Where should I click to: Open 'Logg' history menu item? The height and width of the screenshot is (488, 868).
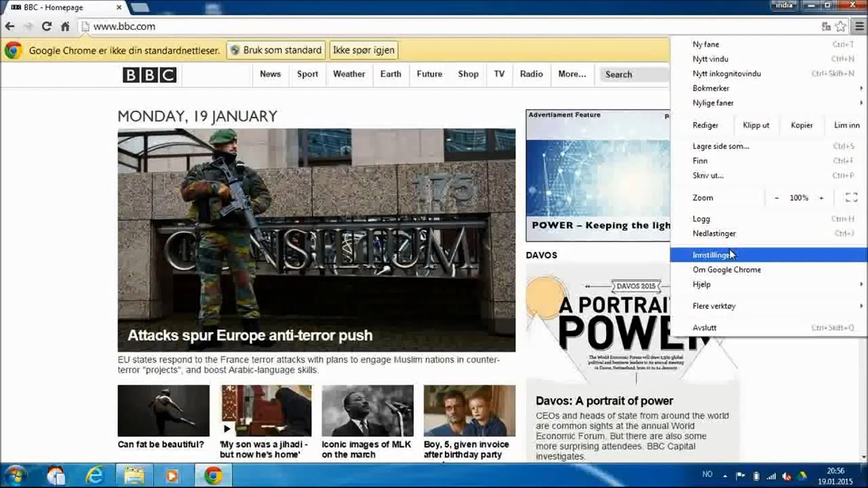tap(768, 219)
